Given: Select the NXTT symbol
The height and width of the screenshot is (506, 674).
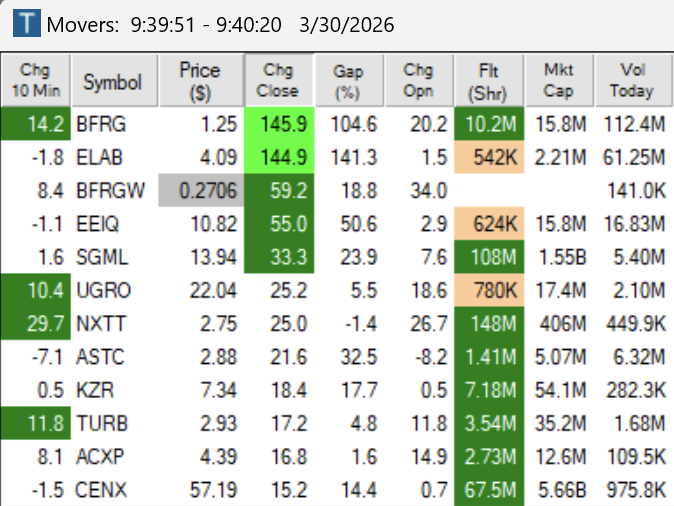Looking at the screenshot, I should pyautogui.click(x=101, y=324).
